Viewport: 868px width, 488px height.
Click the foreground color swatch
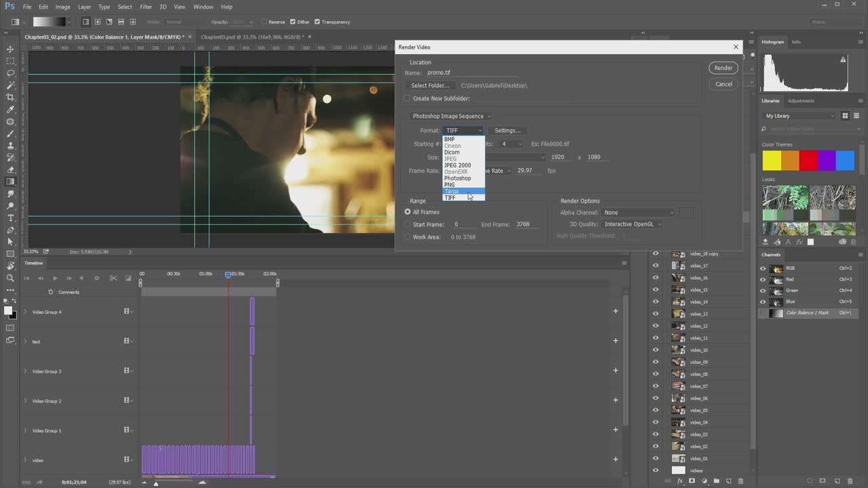point(7,310)
